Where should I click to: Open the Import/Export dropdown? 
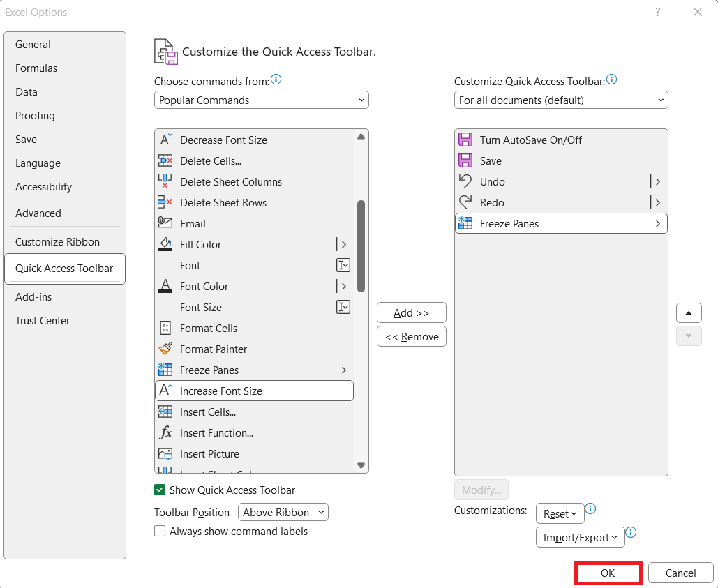[x=580, y=538]
